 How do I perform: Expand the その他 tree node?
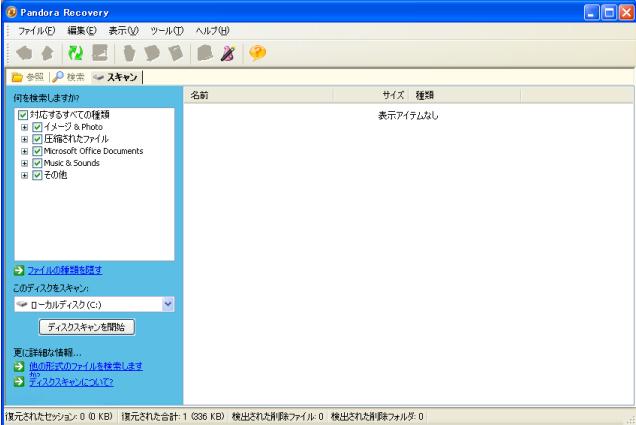tap(24, 175)
